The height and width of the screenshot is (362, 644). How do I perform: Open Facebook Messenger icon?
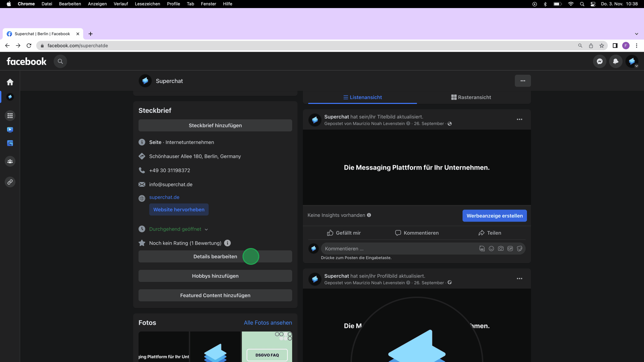(599, 61)
